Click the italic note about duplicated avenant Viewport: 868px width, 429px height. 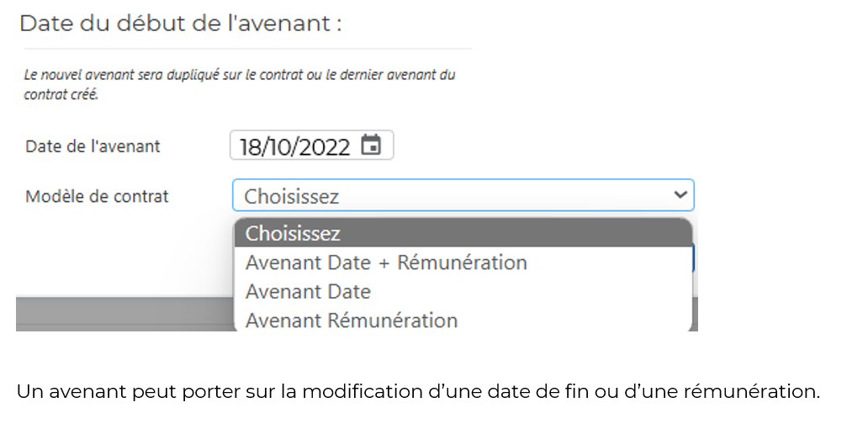[239, 84]
